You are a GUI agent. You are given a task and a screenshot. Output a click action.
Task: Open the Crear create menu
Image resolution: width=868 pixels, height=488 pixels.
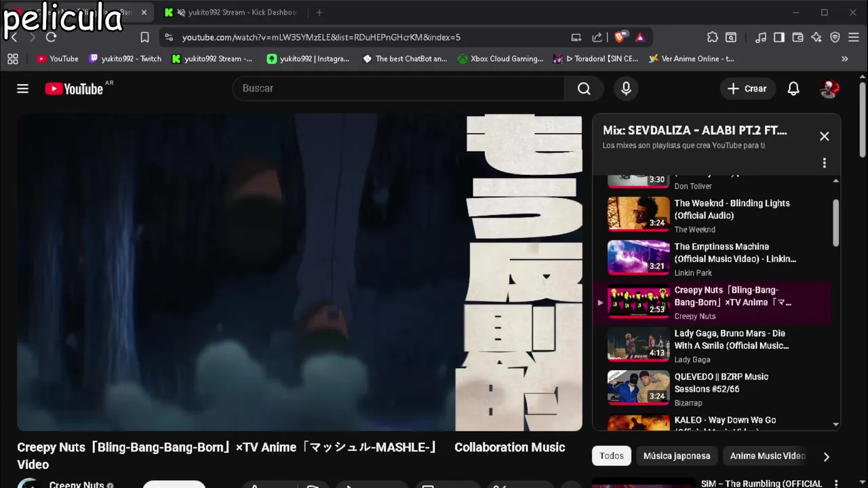click(x=747, y=89)
